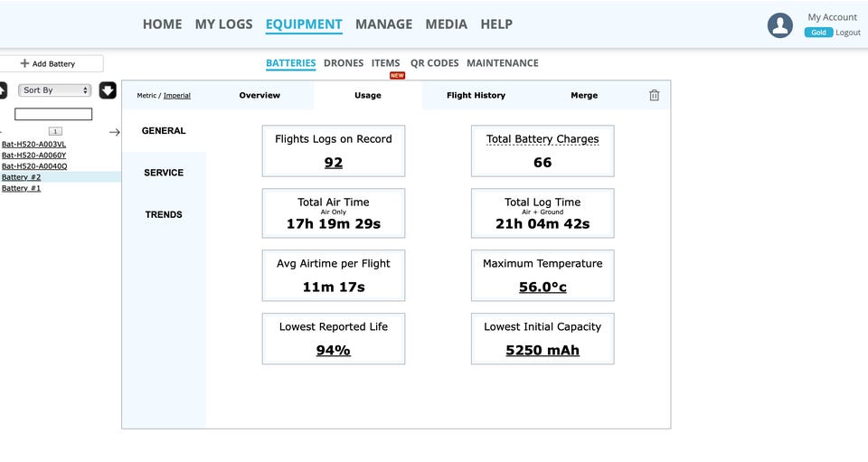Screen dimensions: 868x462
Task: Click the Gold membership badge
Action: [x=817, y=33]
